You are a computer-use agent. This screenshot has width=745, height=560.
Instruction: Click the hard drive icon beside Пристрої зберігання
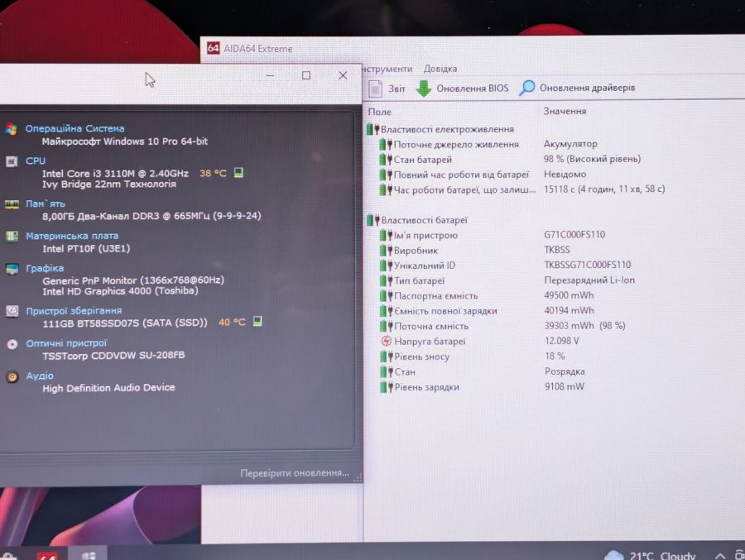(x=12, y=311)
